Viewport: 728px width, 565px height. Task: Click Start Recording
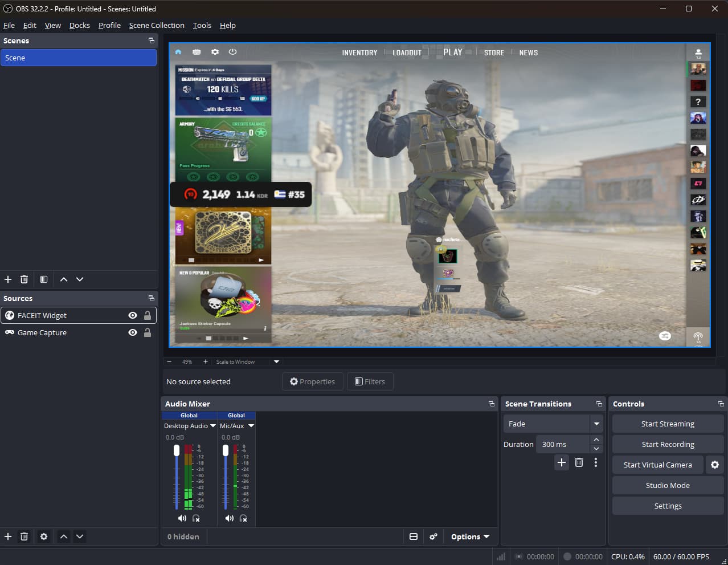point(668,444)
